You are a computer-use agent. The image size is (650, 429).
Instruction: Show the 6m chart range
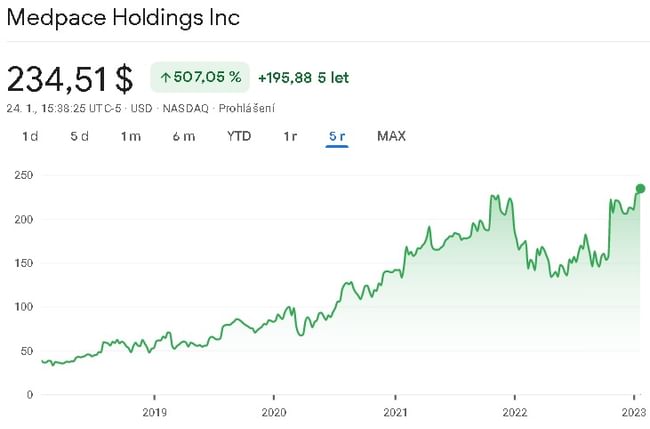pyautogui.click(x=183, y=136)
